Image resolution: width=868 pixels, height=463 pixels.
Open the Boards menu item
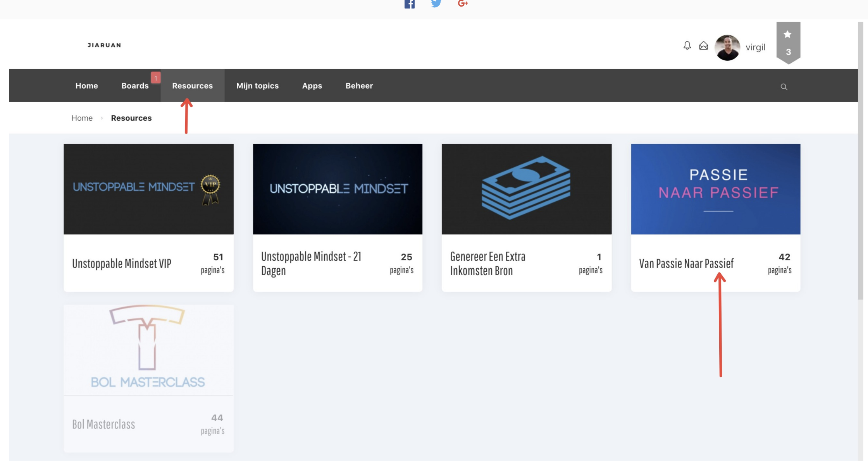point(135,86)
